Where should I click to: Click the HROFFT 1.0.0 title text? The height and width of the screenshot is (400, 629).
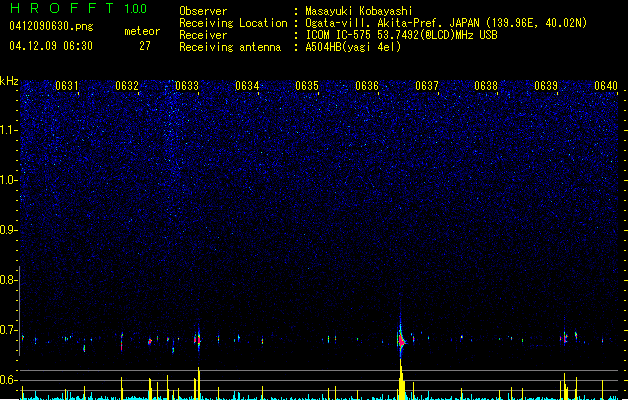pyautogui.click(x=79, y=8)
